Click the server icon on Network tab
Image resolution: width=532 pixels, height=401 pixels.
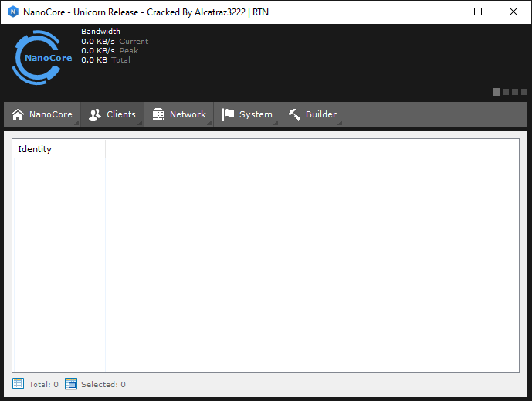158,114
